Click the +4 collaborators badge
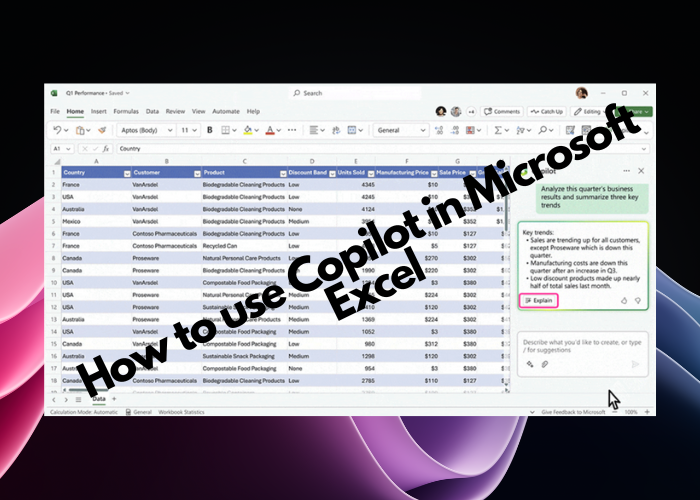Image resolution: width=700 pixels, height=500 pixels. (x=471, y=112)
